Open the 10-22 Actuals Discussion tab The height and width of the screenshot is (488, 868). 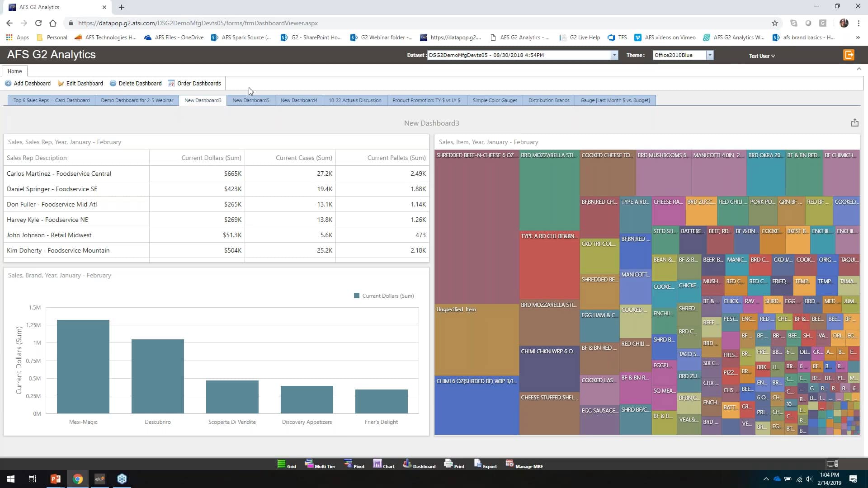[355, 100]
